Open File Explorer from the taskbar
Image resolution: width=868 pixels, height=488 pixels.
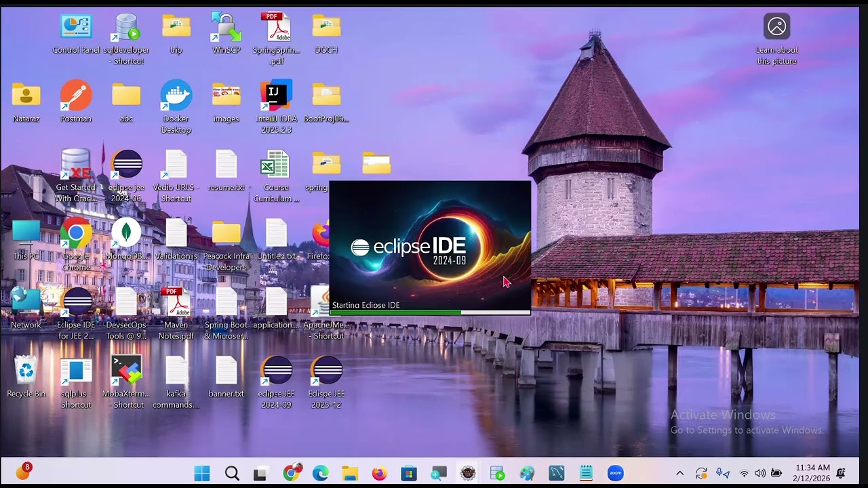(350, 473)
